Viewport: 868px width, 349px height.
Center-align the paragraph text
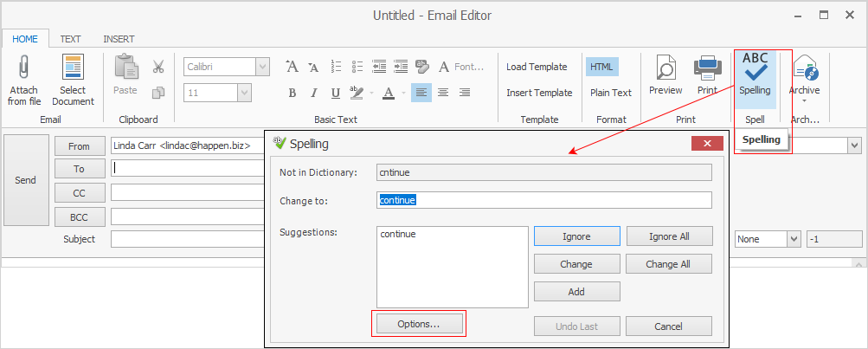(443, 93)
